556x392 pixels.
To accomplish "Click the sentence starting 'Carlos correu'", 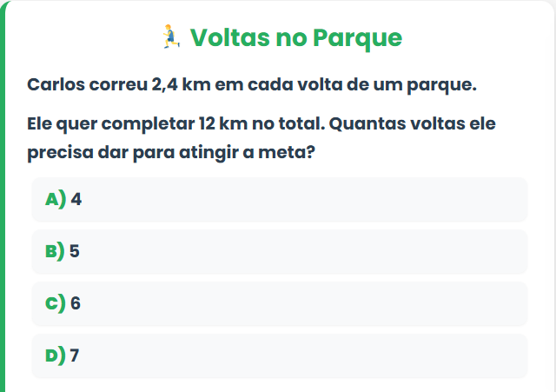I will coord(252,85).
